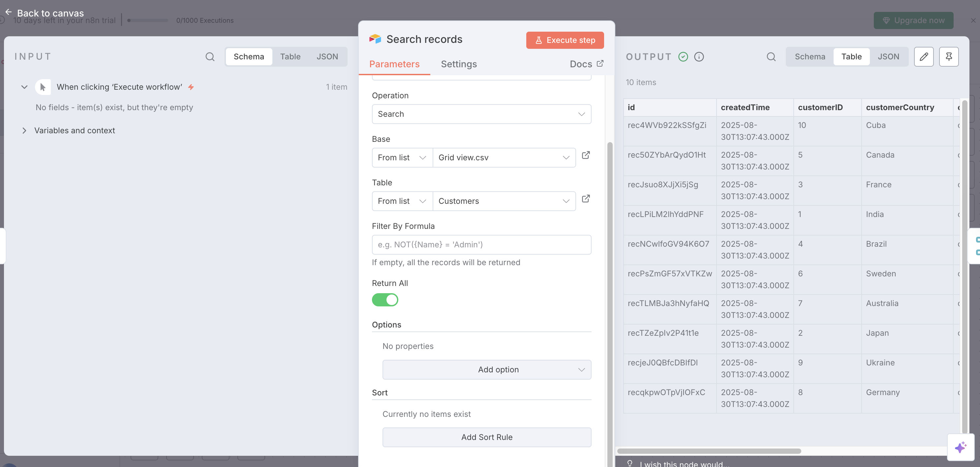Viewport: 980px width, 467px height.
Task: Click the '10 items' output count
Action: [641, 82]
